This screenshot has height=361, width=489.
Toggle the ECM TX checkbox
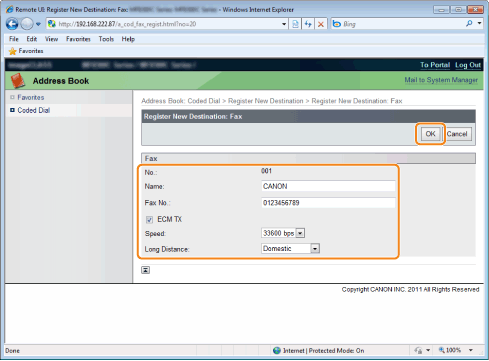[149, 220]
